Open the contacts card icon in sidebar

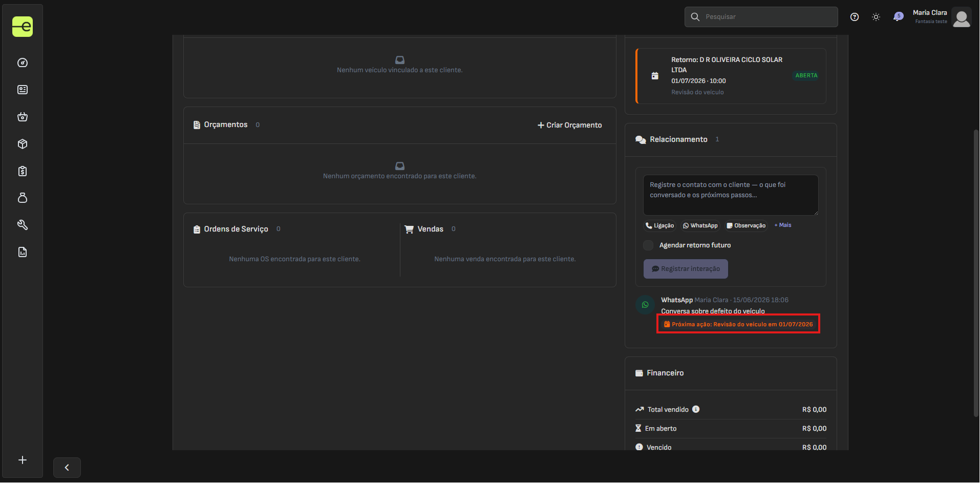(23, 90)
